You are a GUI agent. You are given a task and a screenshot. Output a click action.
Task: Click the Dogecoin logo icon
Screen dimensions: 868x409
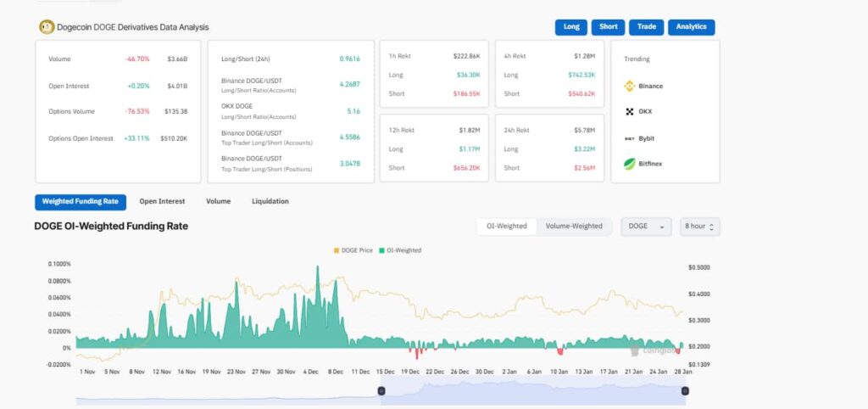point(47,27)
